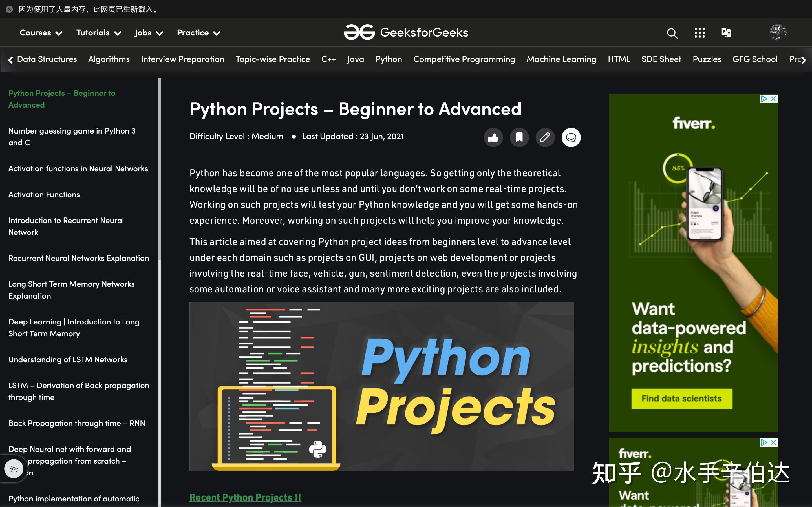Dismiss the memory reload notification
This screenshot has height=507, width=812.
click(9, 9)
